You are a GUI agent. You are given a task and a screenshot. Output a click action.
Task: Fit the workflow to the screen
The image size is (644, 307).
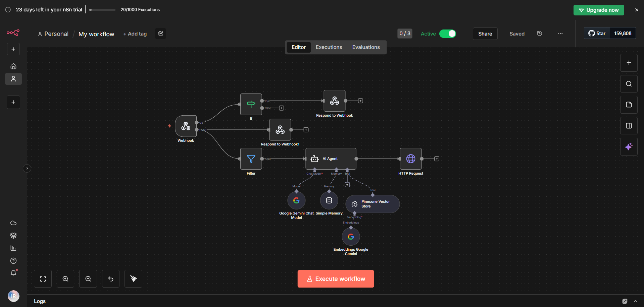pyautogui.click(x=43, y=279)
